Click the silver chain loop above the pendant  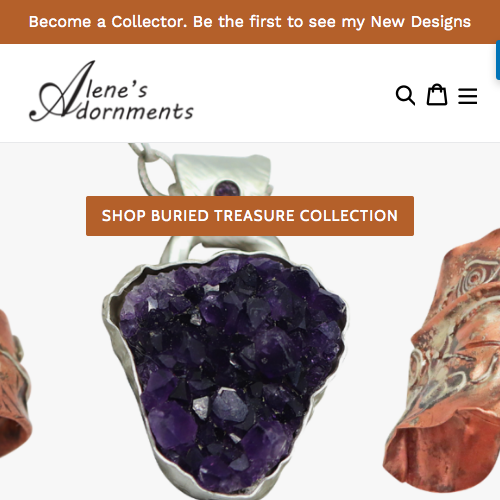147,167
